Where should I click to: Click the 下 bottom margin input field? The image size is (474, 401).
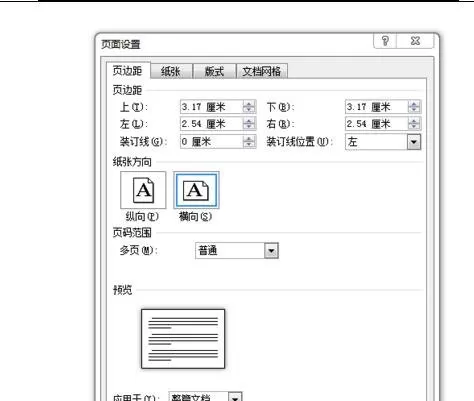(x=376, y=107)
